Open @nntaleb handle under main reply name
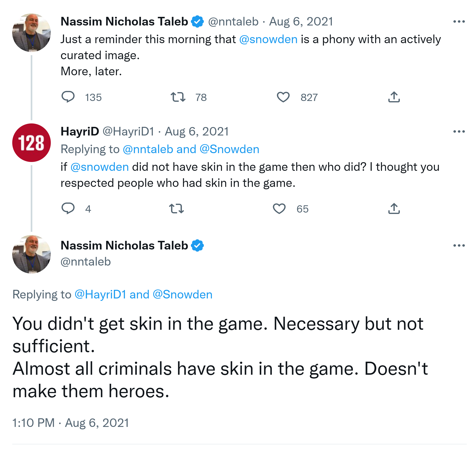Viewport: 476px width, 455px height. pyautogui.click(x=86, y=262)
